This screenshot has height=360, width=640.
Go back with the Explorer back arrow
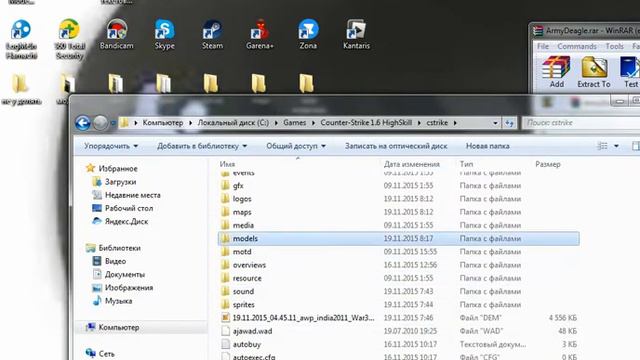pyautogui.click(x=82, y=123)
